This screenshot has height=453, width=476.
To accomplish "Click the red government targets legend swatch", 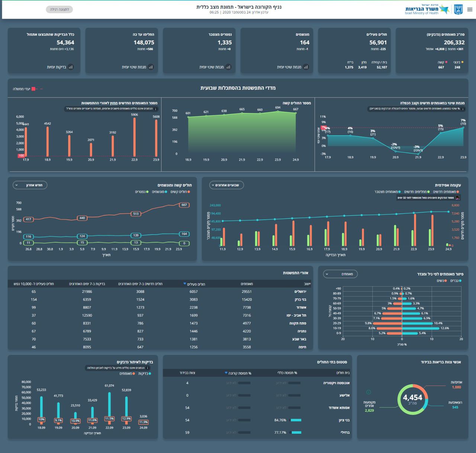I will click(33, 89).
